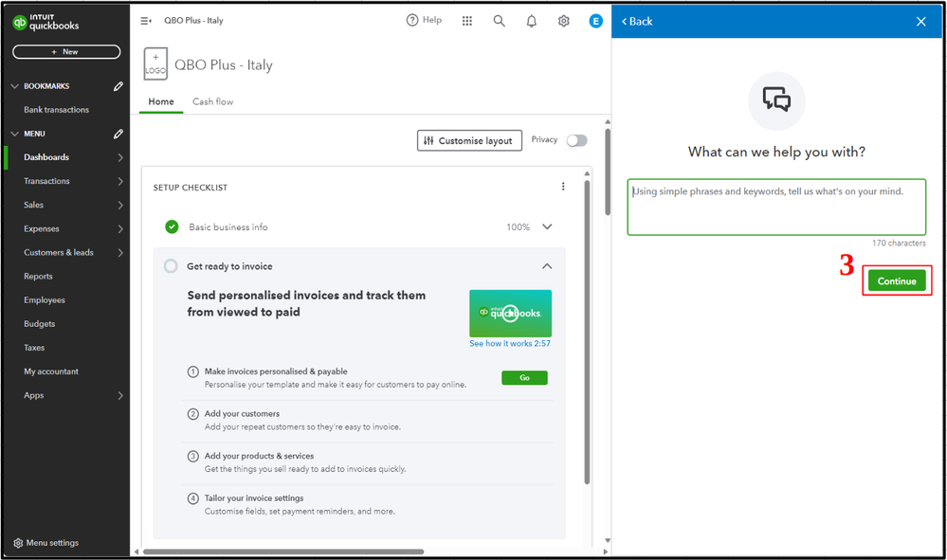Open the settings gear icon
Image resolution: width=947 pixels, height=560 pixels.
pyautogui.click(x=564, y=21)
